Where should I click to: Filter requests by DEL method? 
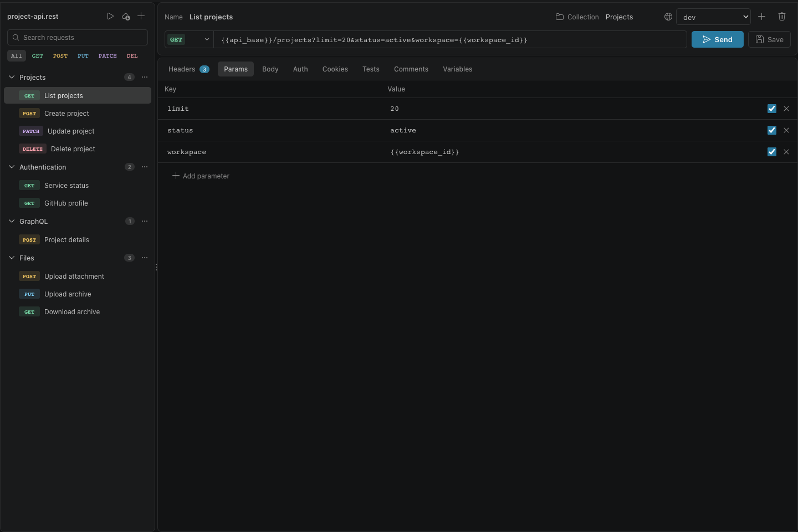(132, 56)
